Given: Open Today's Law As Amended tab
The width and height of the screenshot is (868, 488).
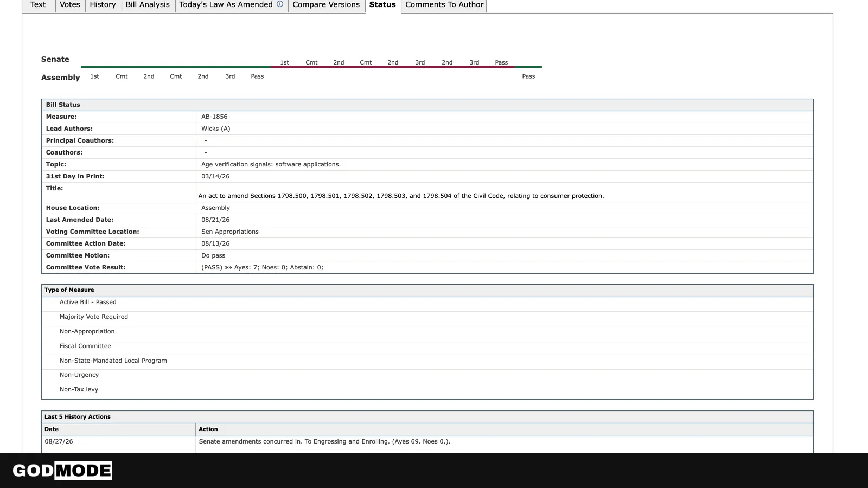Looking at the screenshot, I should (x=226, y=5).
